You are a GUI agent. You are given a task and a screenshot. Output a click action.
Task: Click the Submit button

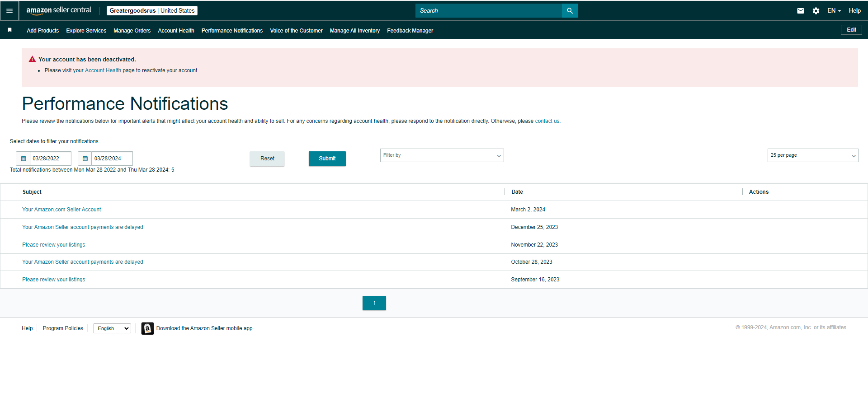[327, 159]
